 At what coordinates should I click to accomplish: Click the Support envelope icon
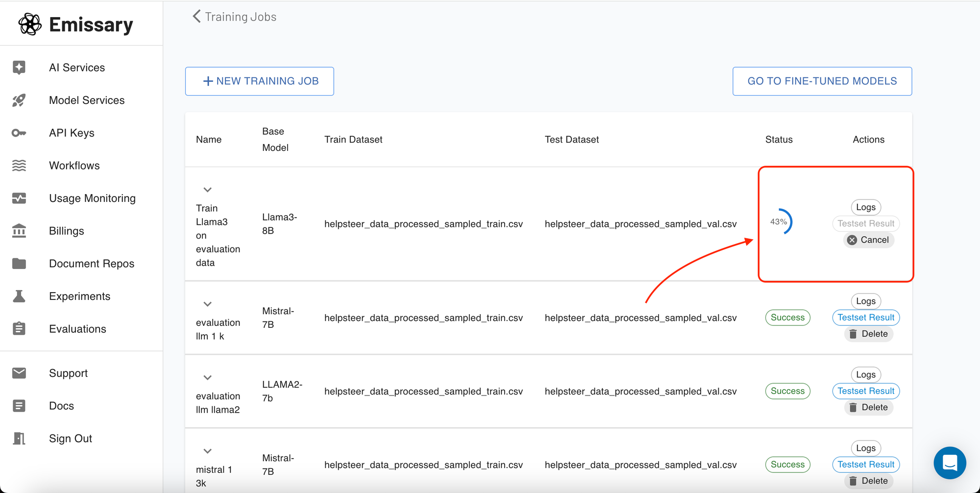click(19, 373)
